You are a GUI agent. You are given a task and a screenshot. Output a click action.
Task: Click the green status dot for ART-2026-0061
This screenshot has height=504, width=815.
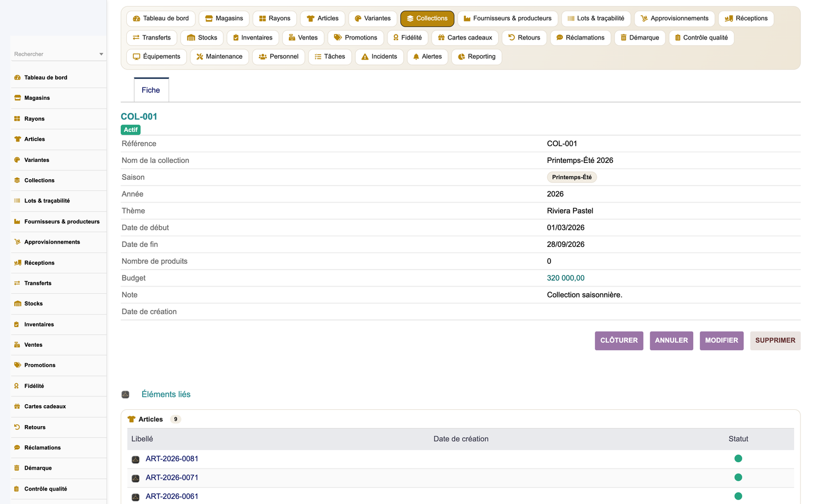pyautogui.click(x=738, y=496)
